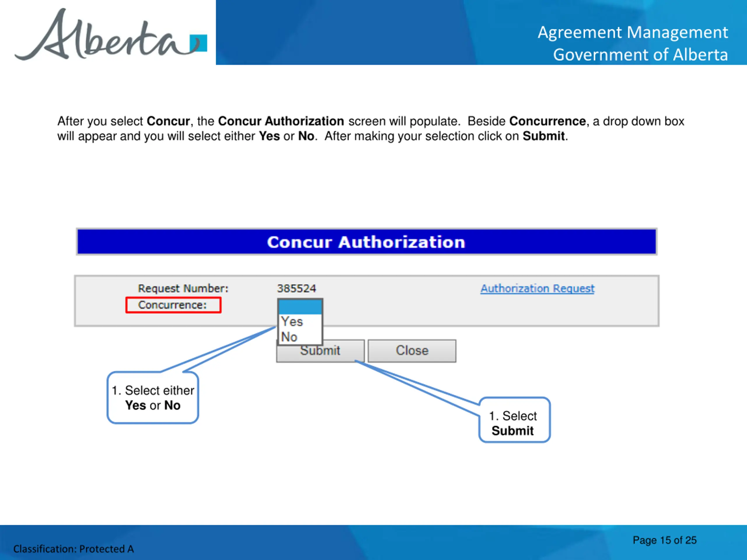747x560 pixels.
Task: Click Agreement Management header text
Action: point(633,33)
